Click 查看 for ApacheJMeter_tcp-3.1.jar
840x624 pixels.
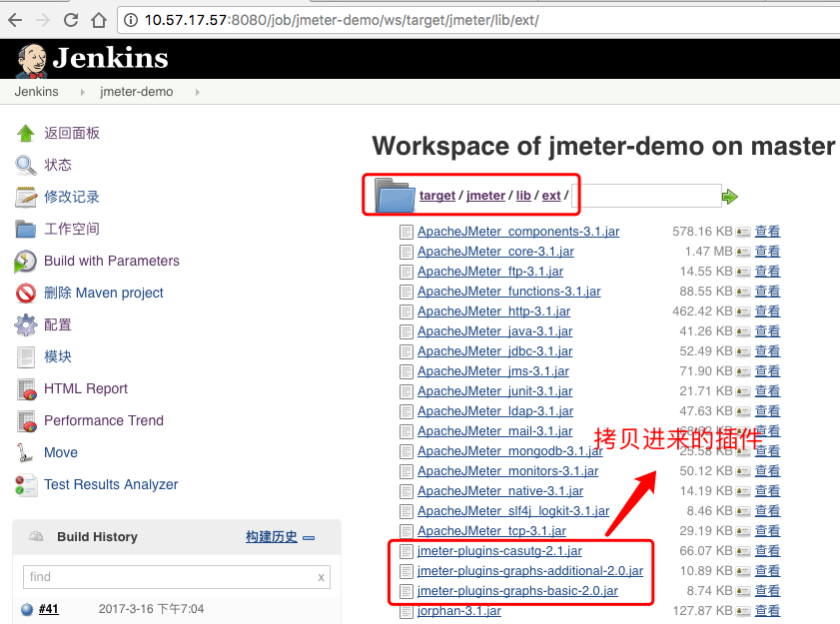click(x=767, y=530)
